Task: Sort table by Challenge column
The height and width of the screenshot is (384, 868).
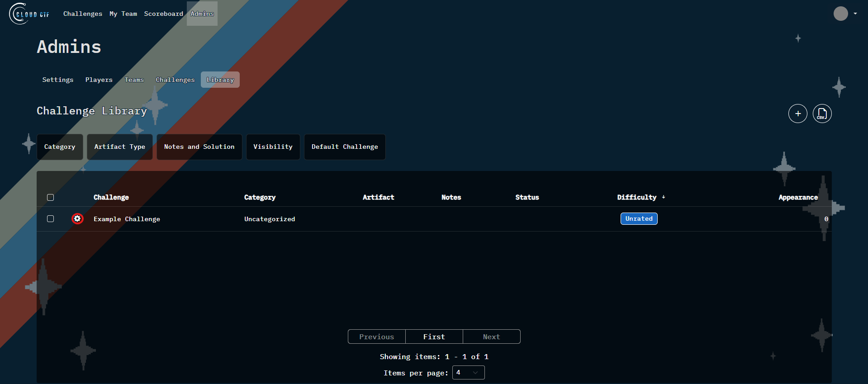Action: tap(111, 197)
